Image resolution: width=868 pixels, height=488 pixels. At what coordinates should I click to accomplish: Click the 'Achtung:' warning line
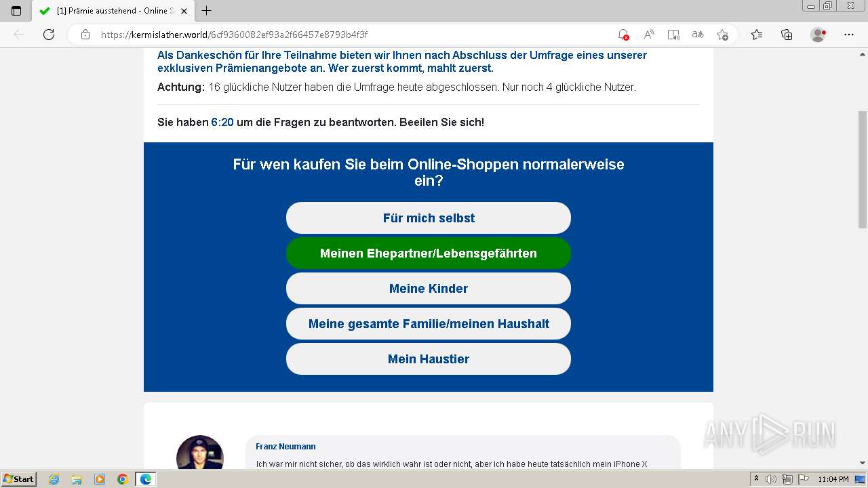[397, 87]
